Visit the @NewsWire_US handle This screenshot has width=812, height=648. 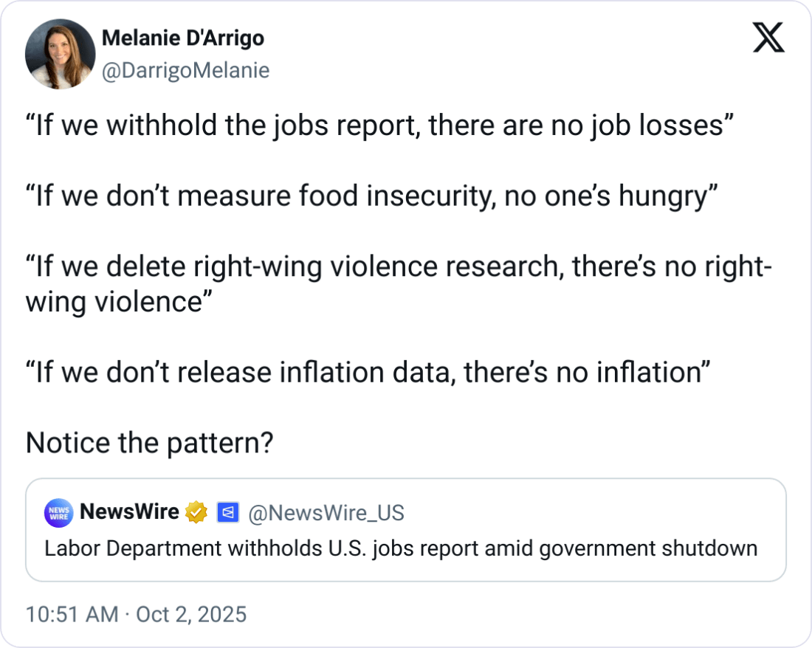[326, 513]
